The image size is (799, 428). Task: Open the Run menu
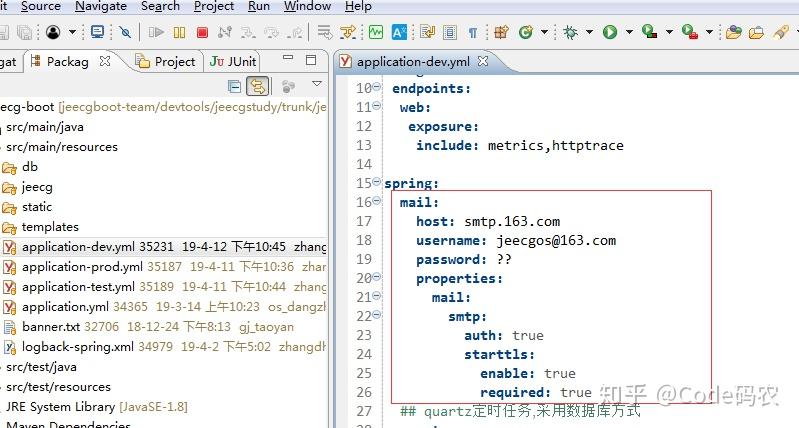259,6
